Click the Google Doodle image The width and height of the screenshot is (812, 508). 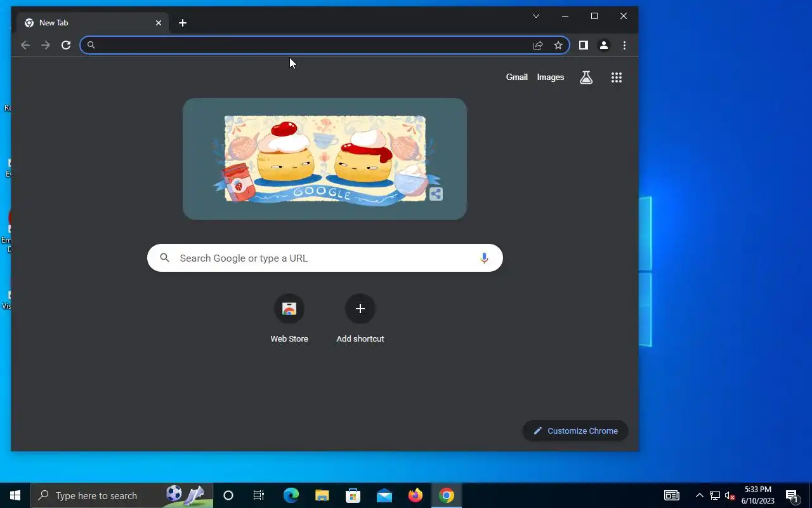click(x=325, y=159)
